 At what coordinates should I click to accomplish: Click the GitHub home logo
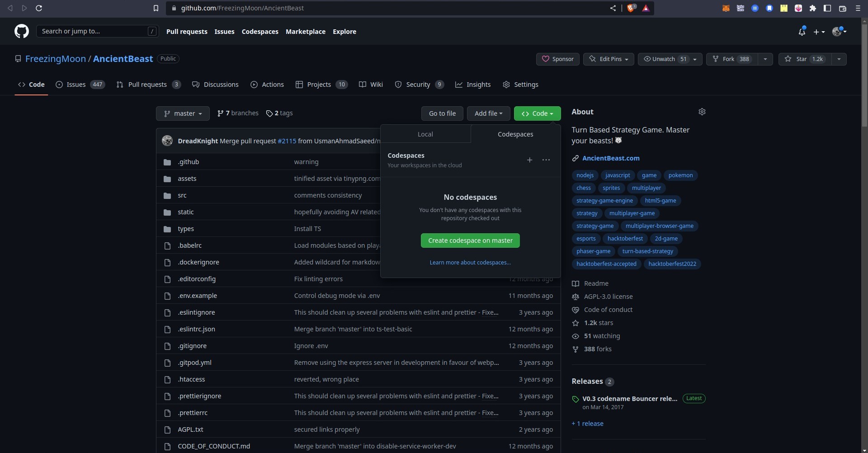coord(21,31)
